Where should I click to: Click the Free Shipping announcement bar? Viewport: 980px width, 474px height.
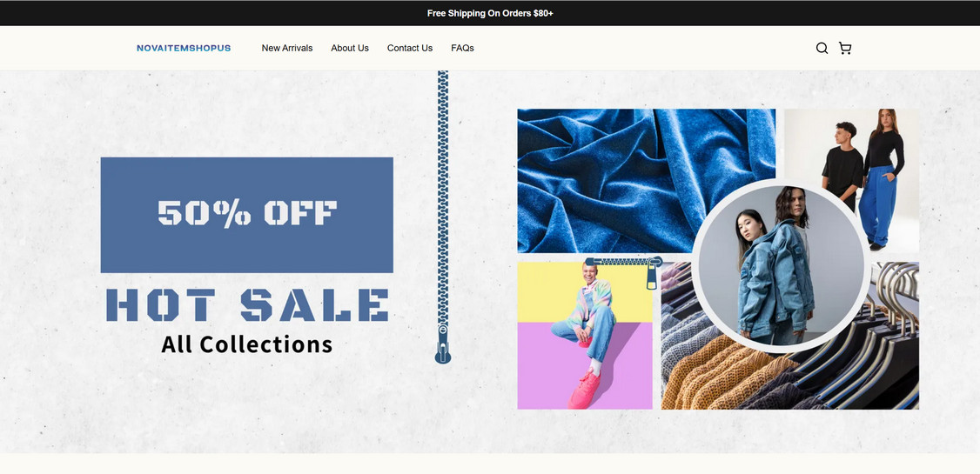(x=490, y=13)
